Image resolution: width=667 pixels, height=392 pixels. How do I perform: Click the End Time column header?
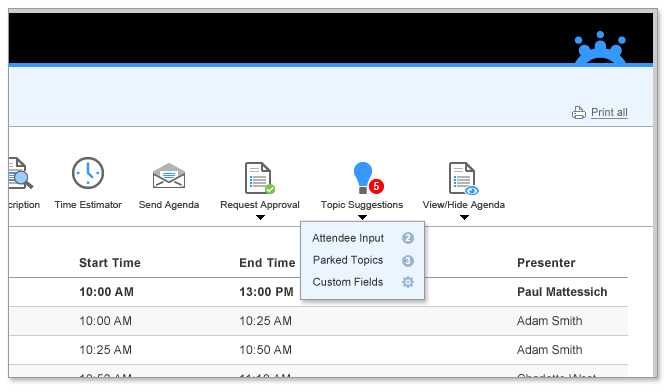click(x=267, y=263)
